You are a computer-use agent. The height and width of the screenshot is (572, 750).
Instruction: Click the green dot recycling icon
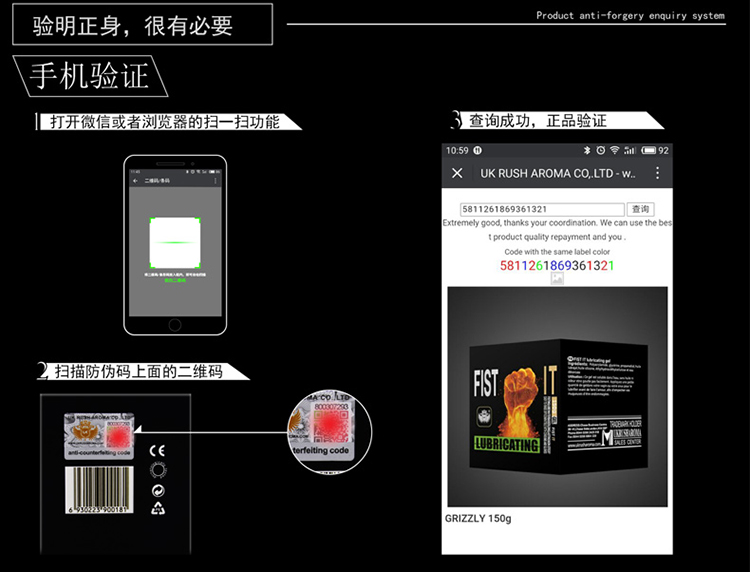click(158, 491)
